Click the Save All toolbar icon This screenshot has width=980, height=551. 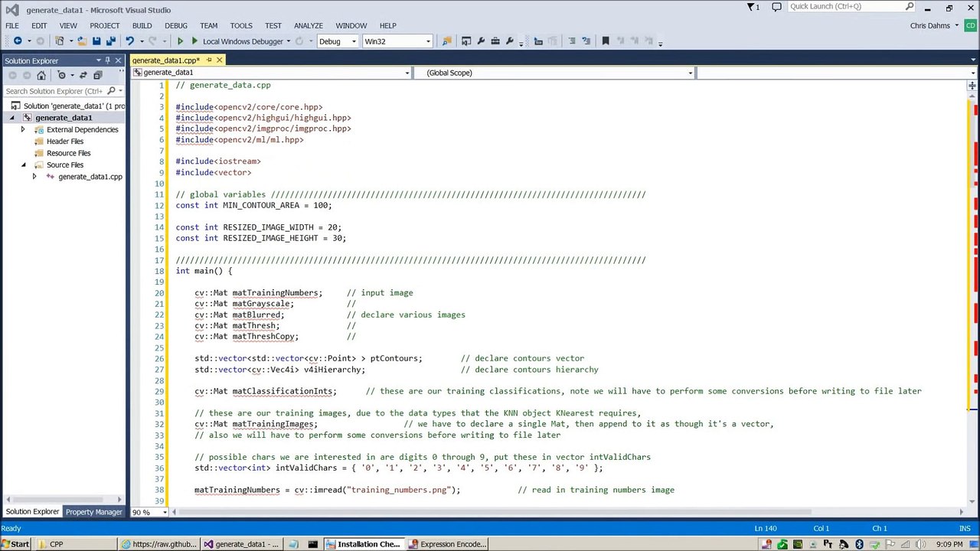tap(110, 41)
